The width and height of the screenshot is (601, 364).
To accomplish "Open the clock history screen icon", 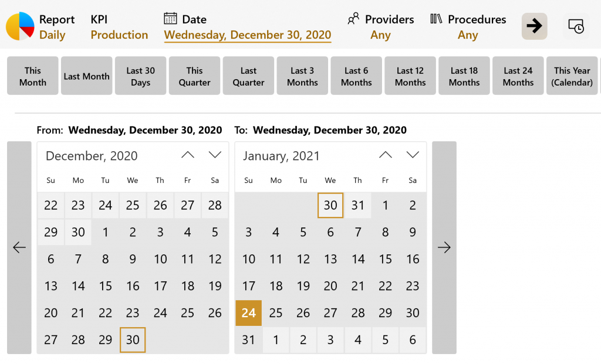I will (576, 26).
